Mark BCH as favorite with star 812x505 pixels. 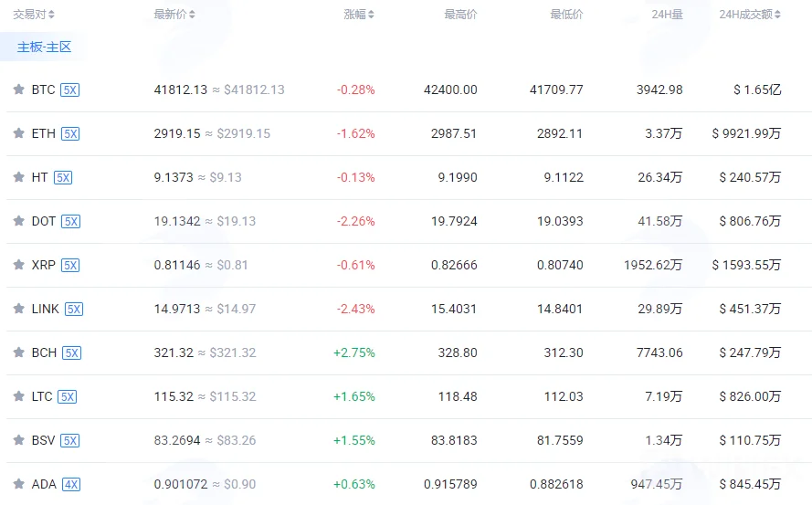18,352
